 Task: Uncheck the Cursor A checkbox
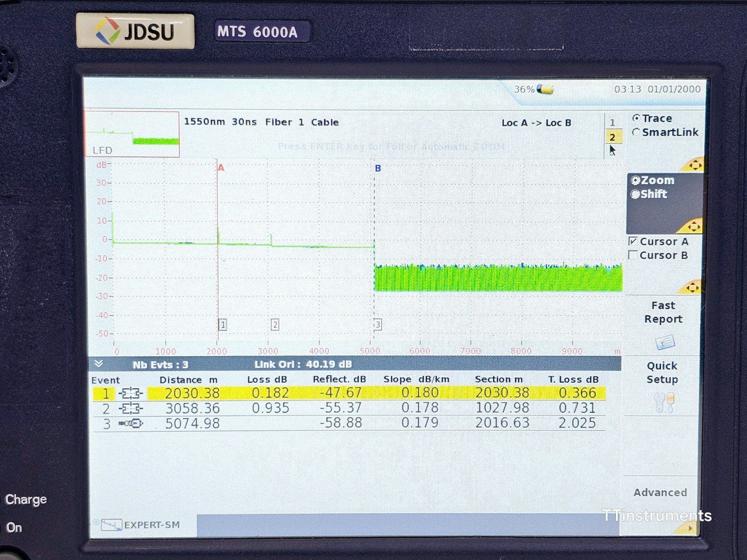[633, 241]
